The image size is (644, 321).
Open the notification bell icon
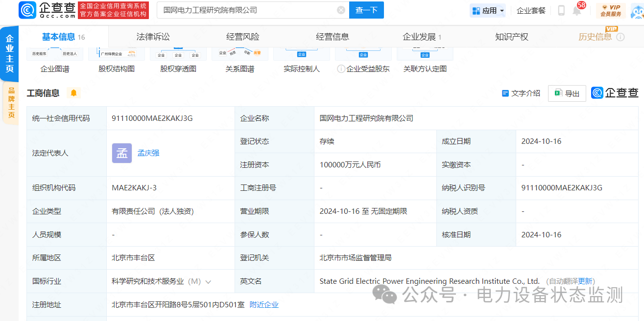click(577, 10)
